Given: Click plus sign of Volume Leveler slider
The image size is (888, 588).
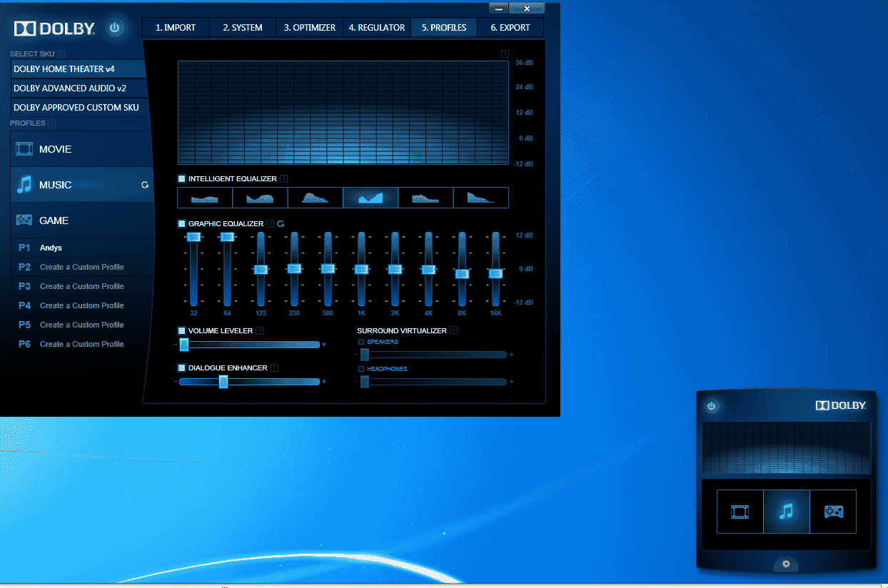Looking at the screenshot, I should 323,345.
